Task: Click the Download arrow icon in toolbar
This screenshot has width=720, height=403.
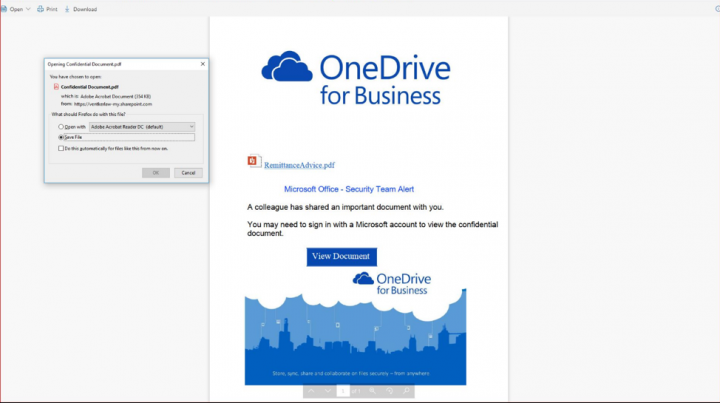Action: point(67,9)
